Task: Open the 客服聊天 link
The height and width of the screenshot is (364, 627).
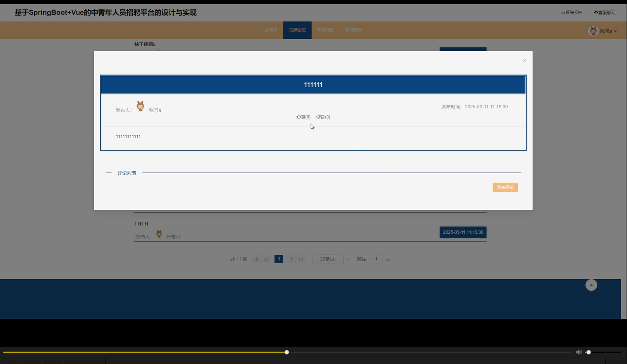Action: click(604, 12)
